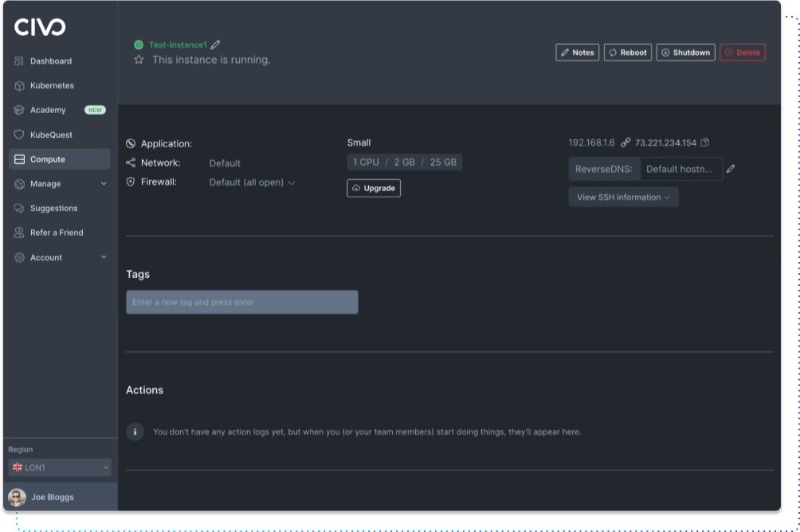Click the Kubernetes cube icon
Viewport: 800px width, 532px height.
[19, 86]
